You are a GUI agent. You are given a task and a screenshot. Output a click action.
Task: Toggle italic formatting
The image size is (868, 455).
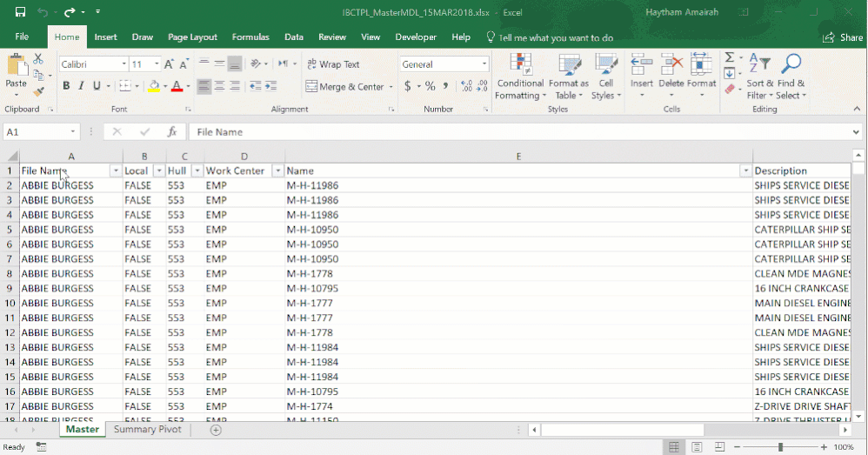[82, 86]
